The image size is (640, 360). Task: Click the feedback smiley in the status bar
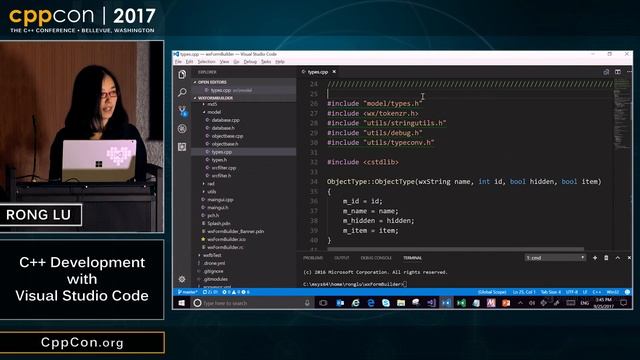pyautogui.click(x=627, y=292)
